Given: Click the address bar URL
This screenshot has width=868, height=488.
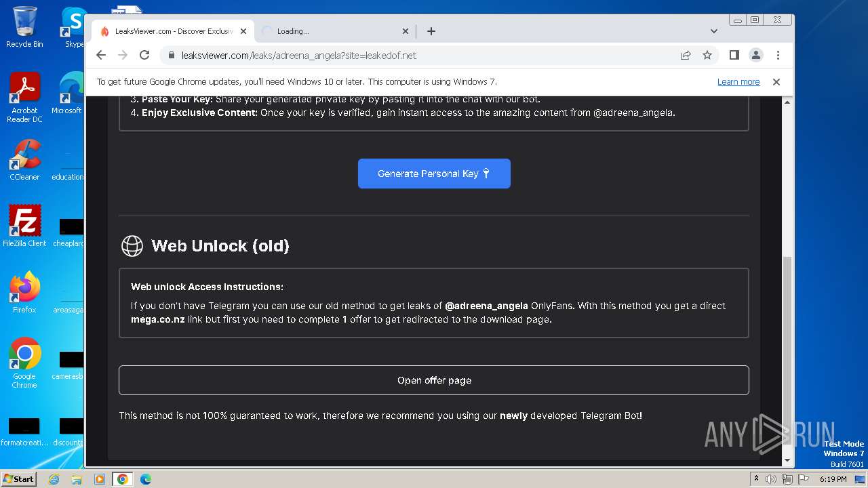Looking at the screenshot, I should point(299,56).
